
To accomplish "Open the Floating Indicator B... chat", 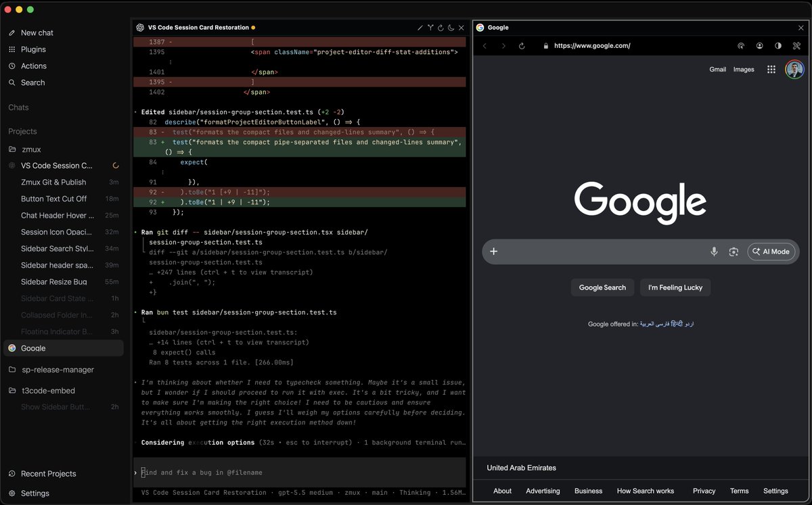I will click(64, 332).
